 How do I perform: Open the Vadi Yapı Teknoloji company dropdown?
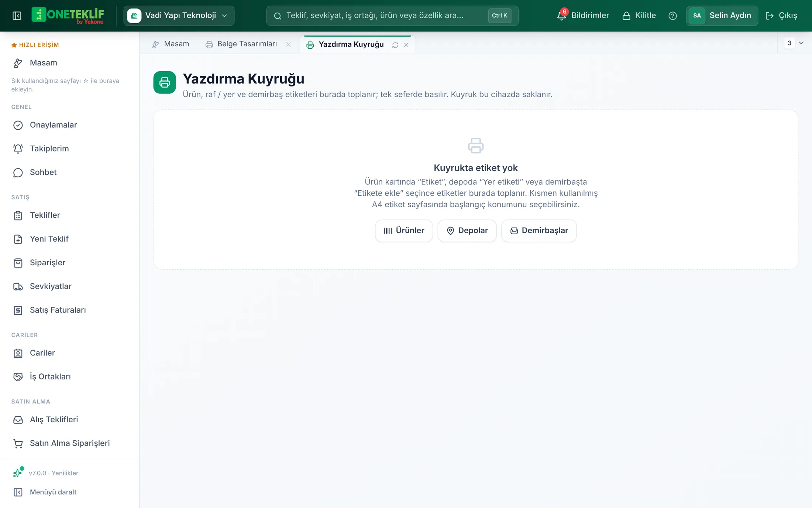[179, 16]
